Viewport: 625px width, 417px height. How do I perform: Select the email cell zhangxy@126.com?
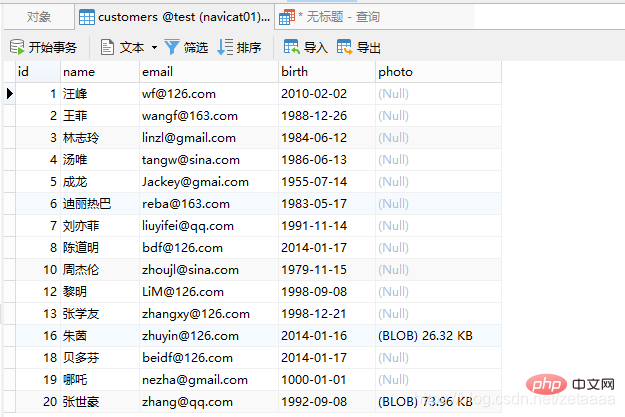coord(209,314)
